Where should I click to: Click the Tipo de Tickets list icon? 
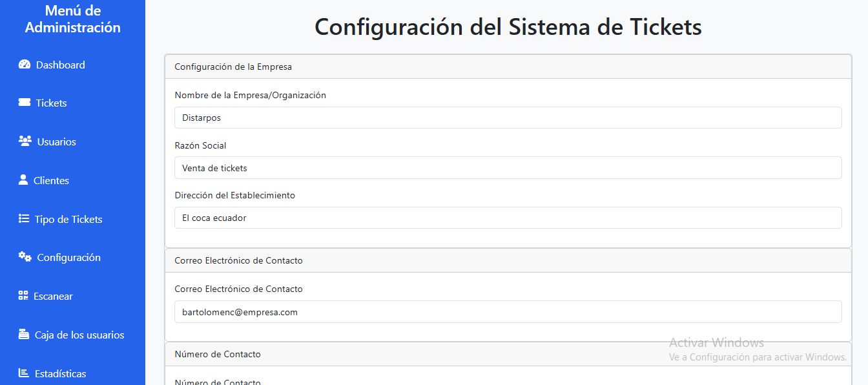click(24, 219)
